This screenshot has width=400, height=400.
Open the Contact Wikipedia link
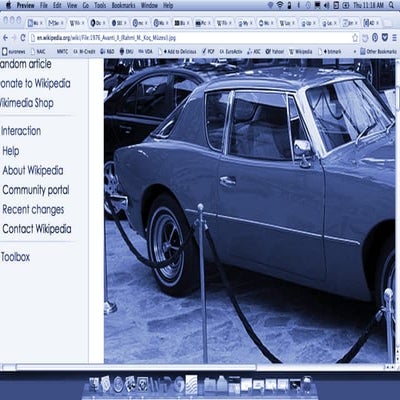37,229
